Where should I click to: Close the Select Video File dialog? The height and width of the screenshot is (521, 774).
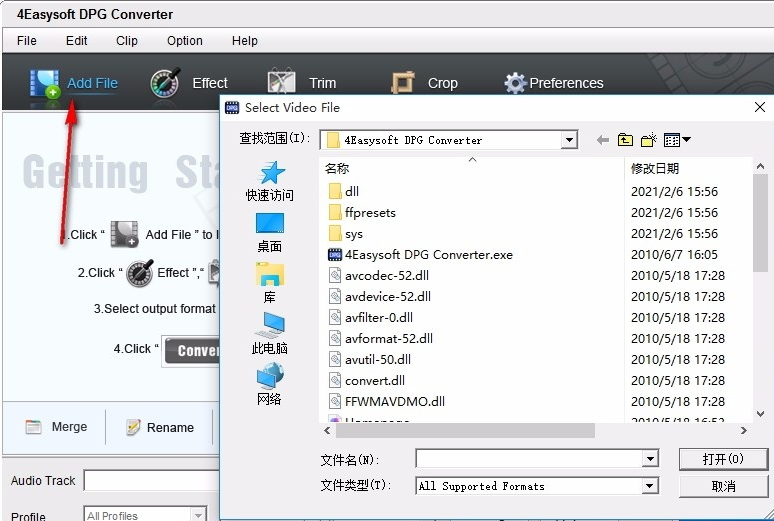click(760, 107)
